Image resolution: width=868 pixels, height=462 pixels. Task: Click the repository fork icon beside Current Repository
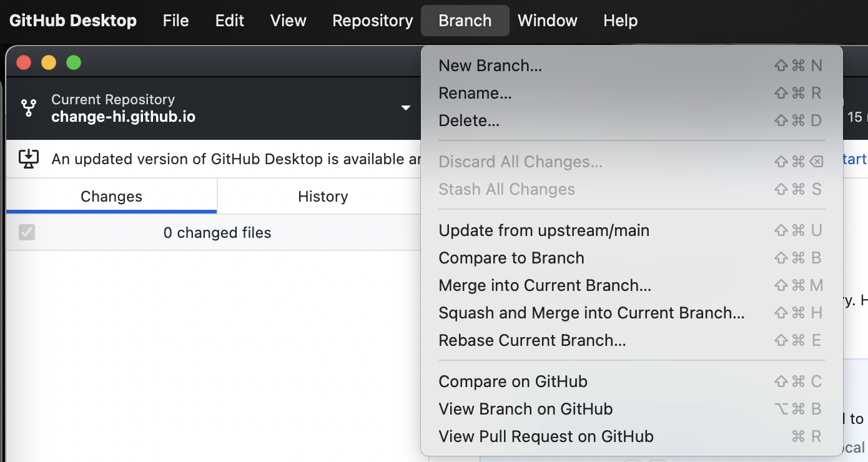29,108
